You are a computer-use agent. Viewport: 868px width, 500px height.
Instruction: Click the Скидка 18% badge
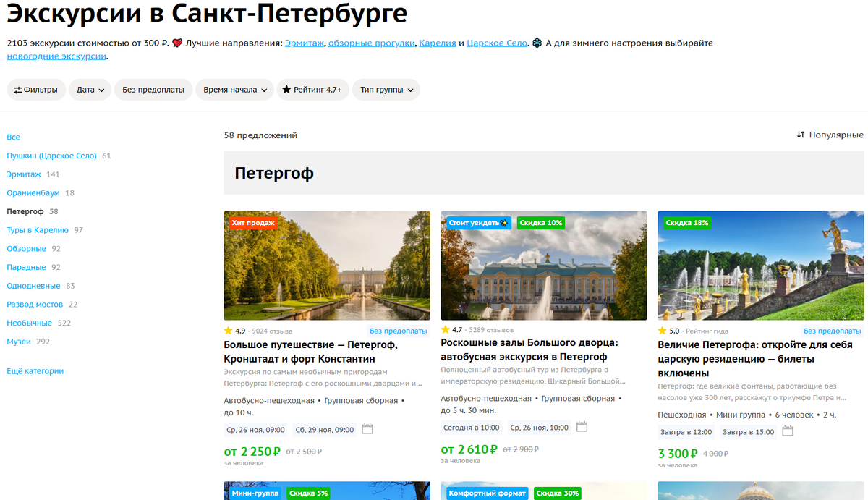687,223
